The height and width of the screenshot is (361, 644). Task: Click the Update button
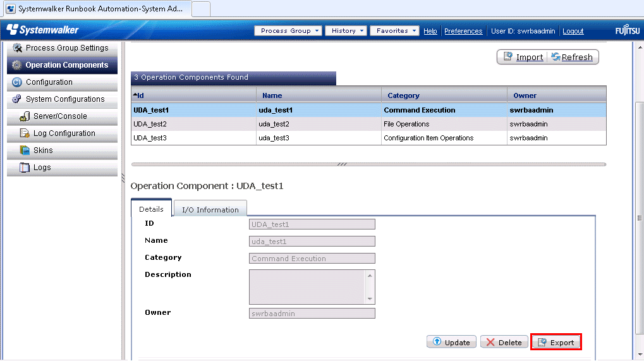[451, 342]
